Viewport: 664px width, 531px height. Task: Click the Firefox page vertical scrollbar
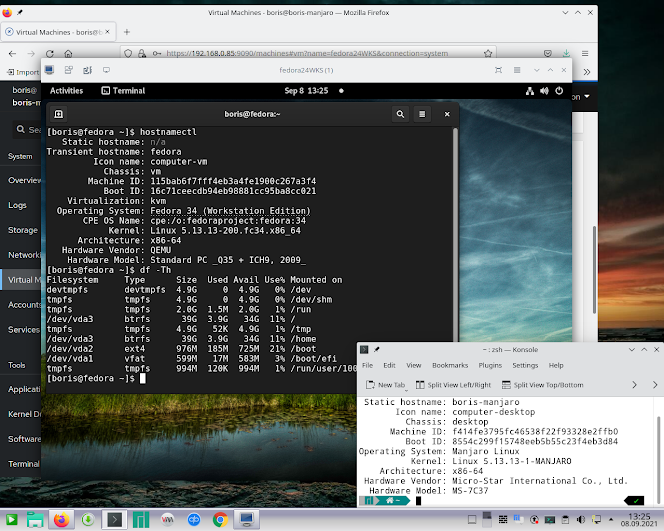[594, 270]
